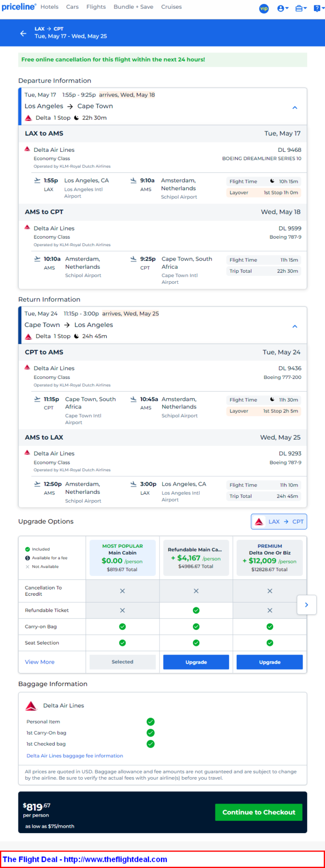
Task: Open the trips briefcase icon menu
Action: point(301,8)
